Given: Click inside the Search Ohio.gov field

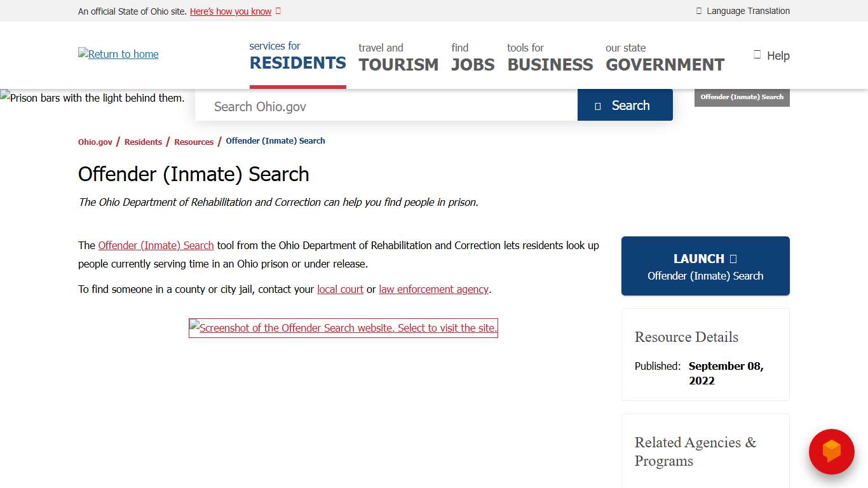Looking at the screenshot, I should [x=381, y=106].
